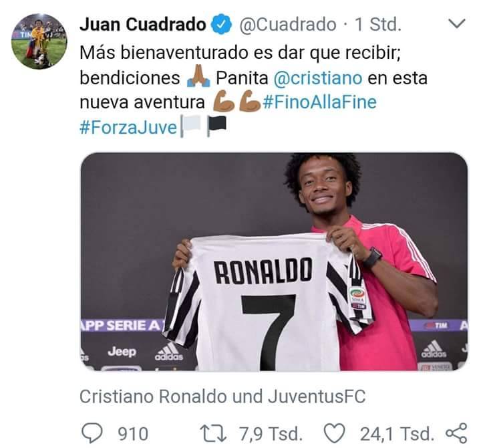Retweet using the retweet arrows icon
The image size is (481, 448).
(213, 433)
